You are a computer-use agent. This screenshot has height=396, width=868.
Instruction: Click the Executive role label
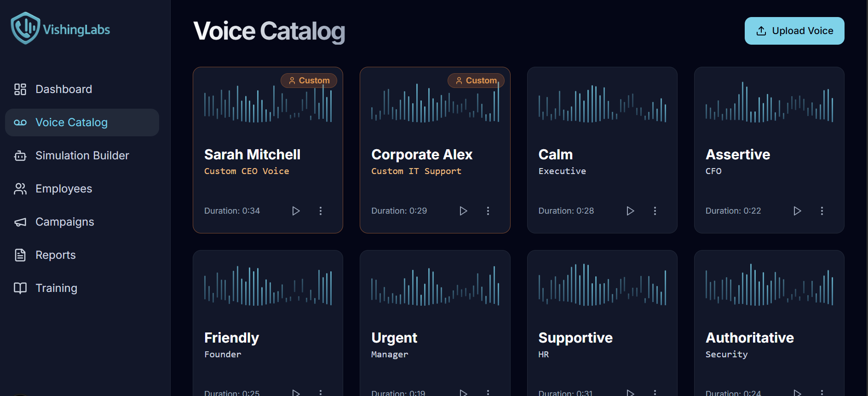562,171
